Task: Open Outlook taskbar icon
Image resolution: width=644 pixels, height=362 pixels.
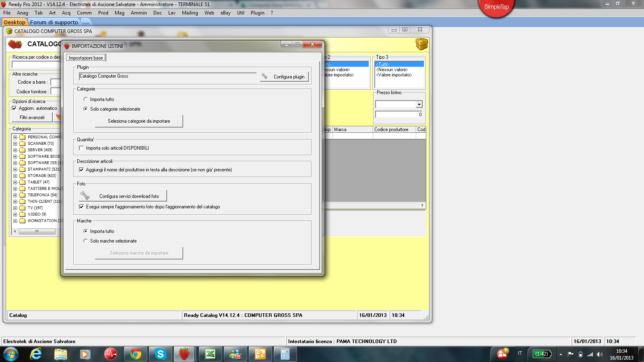Action: pyautogui.click(x=260, y=354)
